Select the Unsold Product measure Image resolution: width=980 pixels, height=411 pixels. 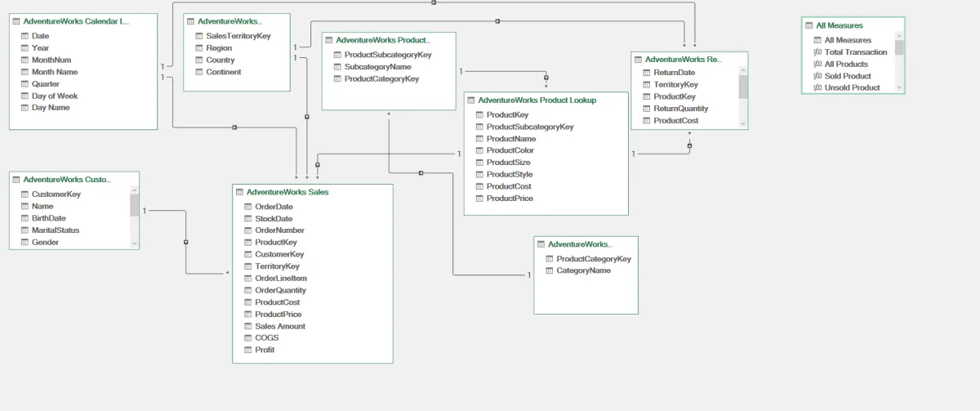852,87
